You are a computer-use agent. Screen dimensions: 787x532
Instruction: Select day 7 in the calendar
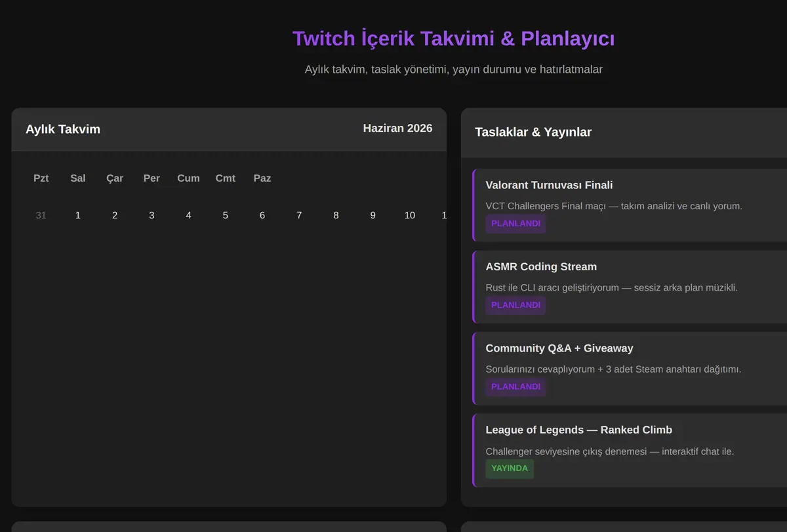pos(299,215)
